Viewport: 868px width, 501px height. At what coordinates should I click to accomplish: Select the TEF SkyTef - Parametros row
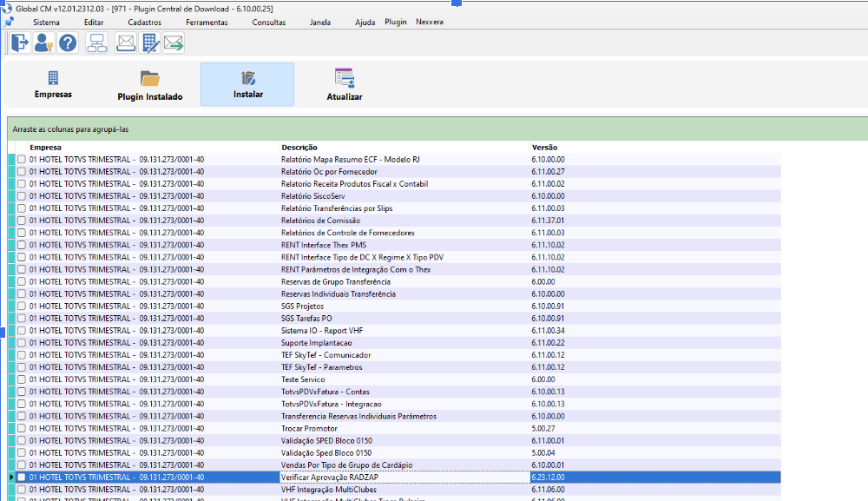pos(394,367)
